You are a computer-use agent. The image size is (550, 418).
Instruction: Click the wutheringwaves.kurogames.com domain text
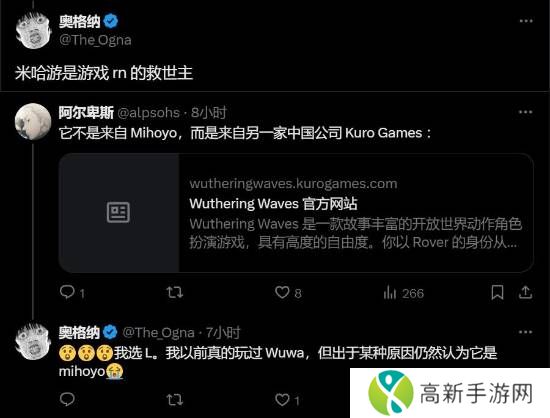tap(293, 183)
